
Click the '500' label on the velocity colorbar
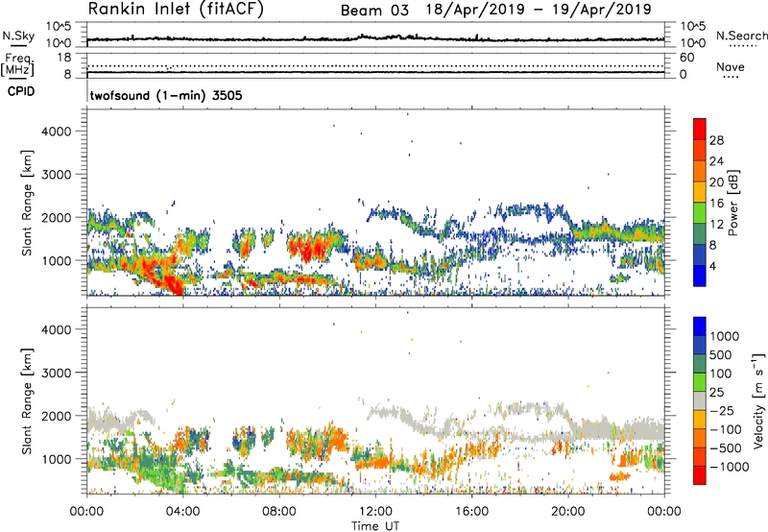pos(721,355)
